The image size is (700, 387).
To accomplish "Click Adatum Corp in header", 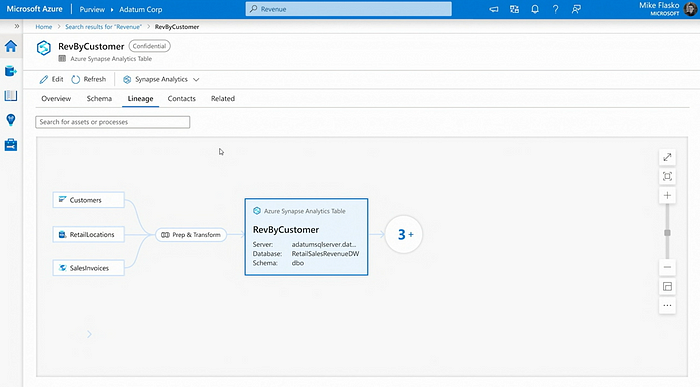I will pyautogui.click(x=141, y=9).
